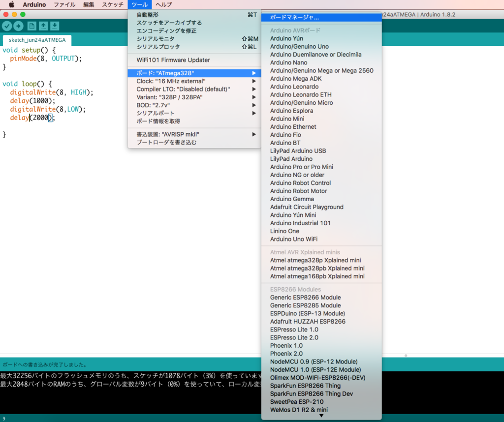This screenshot has width=504, height=422.
Task: Select WeMos D1 R2 & mini
Action: [321, 410]
